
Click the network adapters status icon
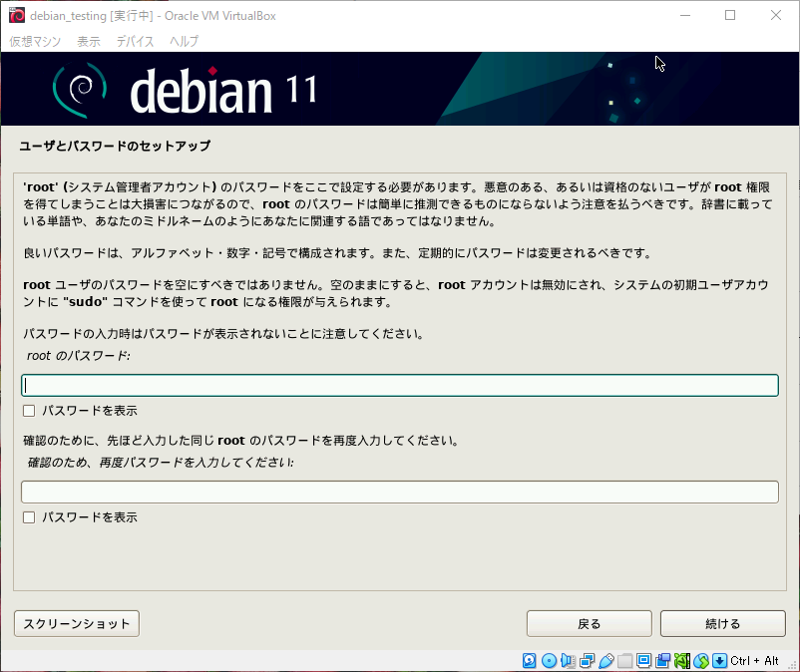587,661
